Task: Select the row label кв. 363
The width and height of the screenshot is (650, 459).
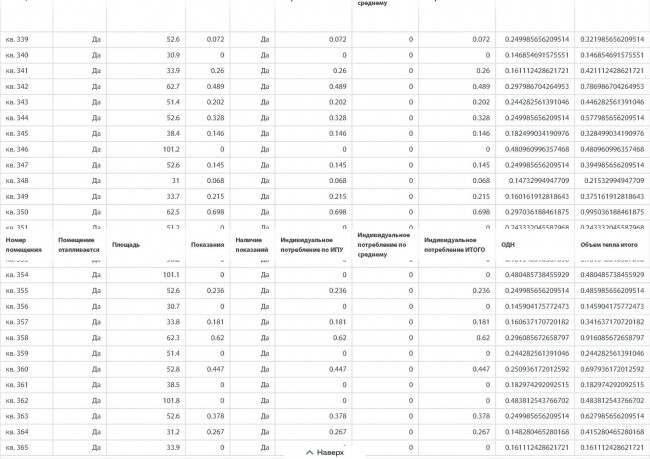Action: (17, 416)
